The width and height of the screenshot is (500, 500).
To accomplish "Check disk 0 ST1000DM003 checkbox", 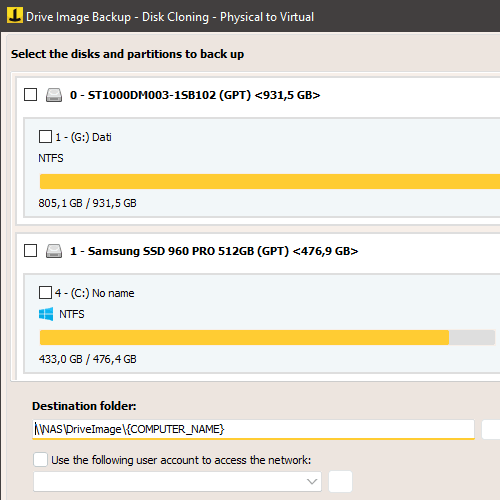I will coord(30,95).
